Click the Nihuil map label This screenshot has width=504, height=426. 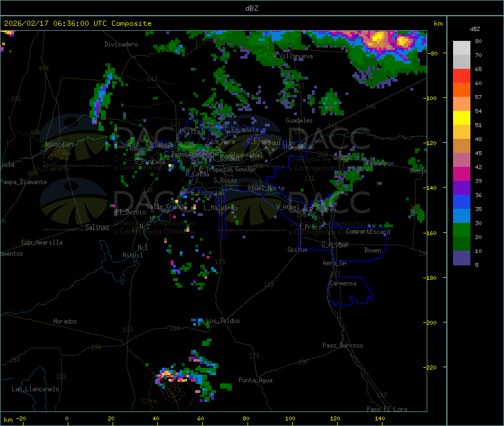(132, 255)
